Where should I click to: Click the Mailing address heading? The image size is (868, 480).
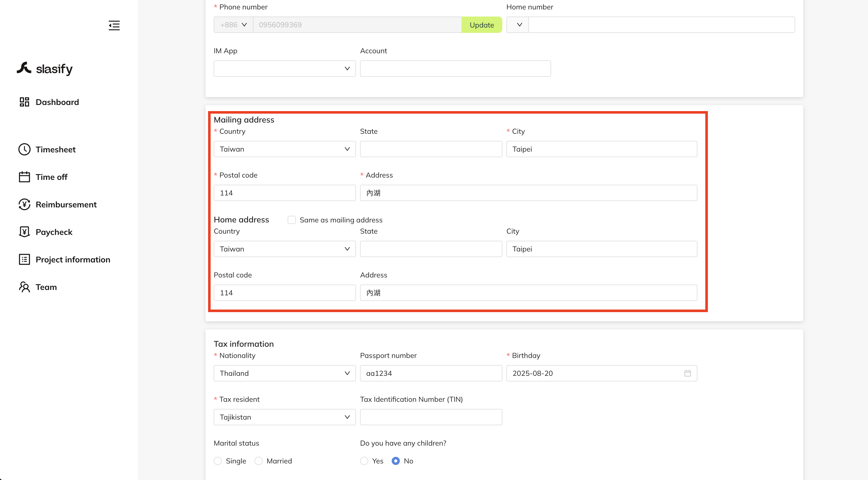[x=244, y=120]
